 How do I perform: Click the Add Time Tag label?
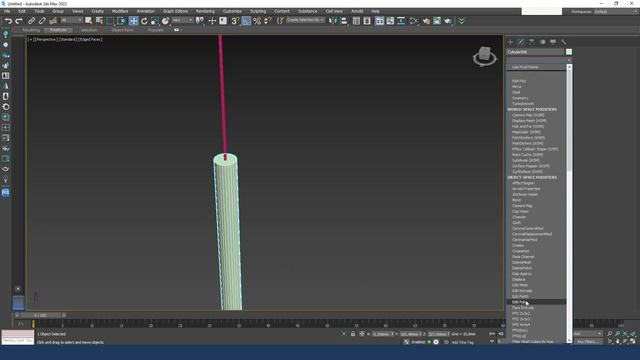pyautogui.click(x=462, y=342)
